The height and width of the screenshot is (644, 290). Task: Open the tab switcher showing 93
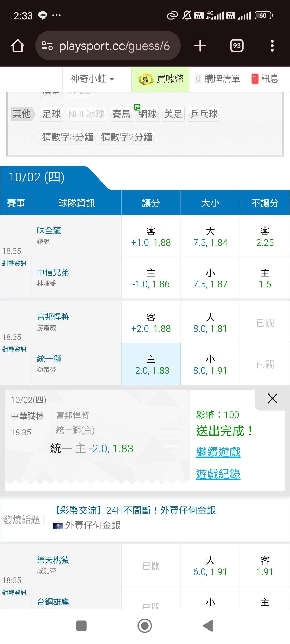[x=237, y=46]
